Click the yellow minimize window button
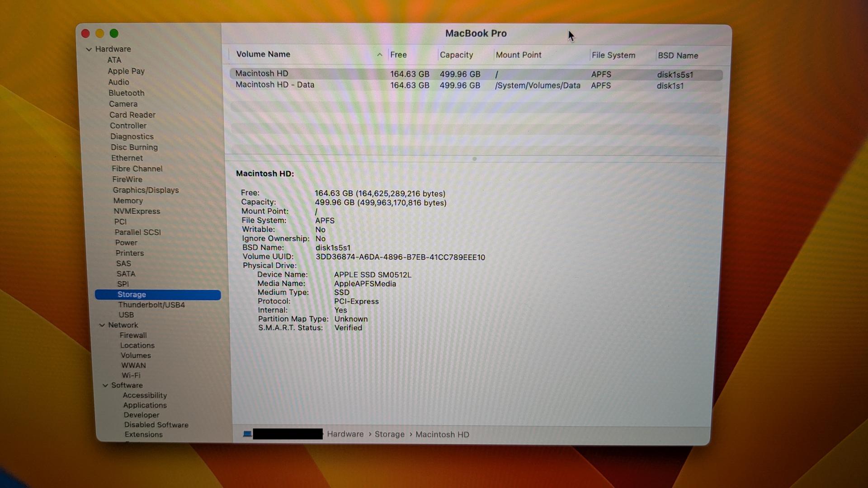The height and width of the screenshot is (488, 868). pos(100,33)
